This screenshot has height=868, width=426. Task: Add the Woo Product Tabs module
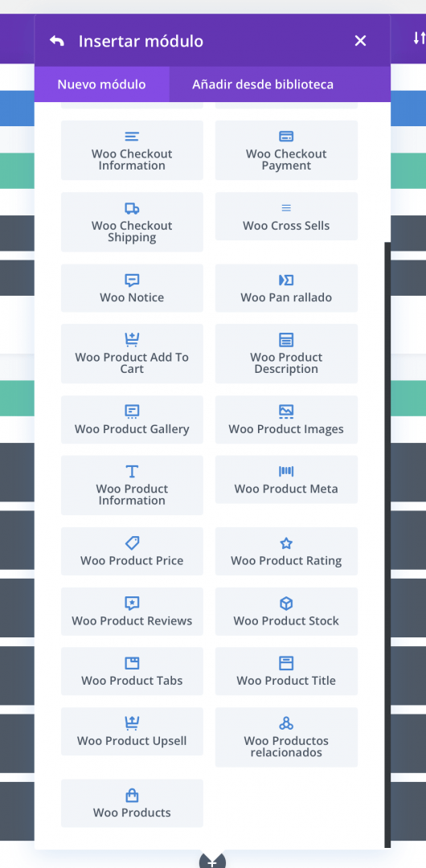point(132,671)
